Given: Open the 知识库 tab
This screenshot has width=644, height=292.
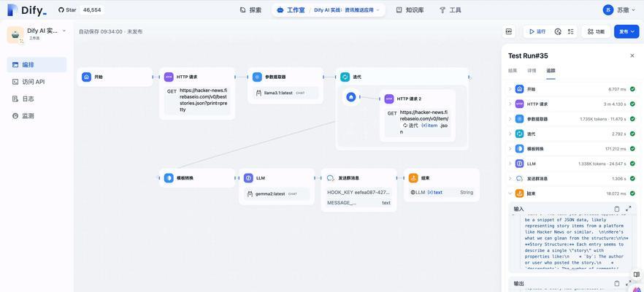Looking at the screenshot, I should pyautogui.click(x=409, y=10).
